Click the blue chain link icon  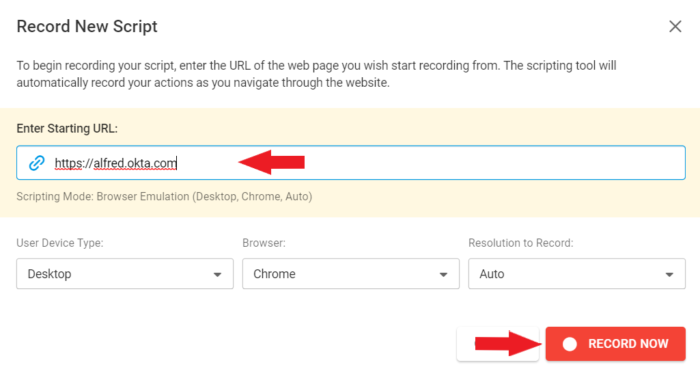[37, 163]
